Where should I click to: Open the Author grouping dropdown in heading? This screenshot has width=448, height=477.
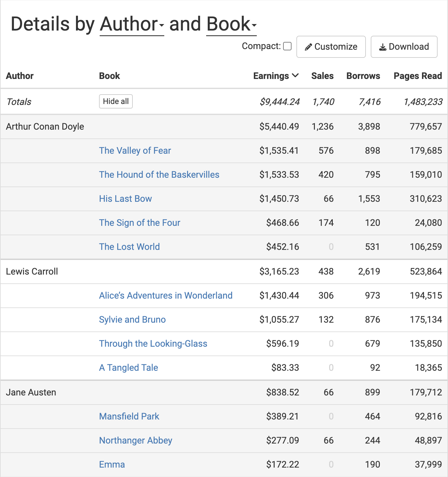tap(132, 24)
